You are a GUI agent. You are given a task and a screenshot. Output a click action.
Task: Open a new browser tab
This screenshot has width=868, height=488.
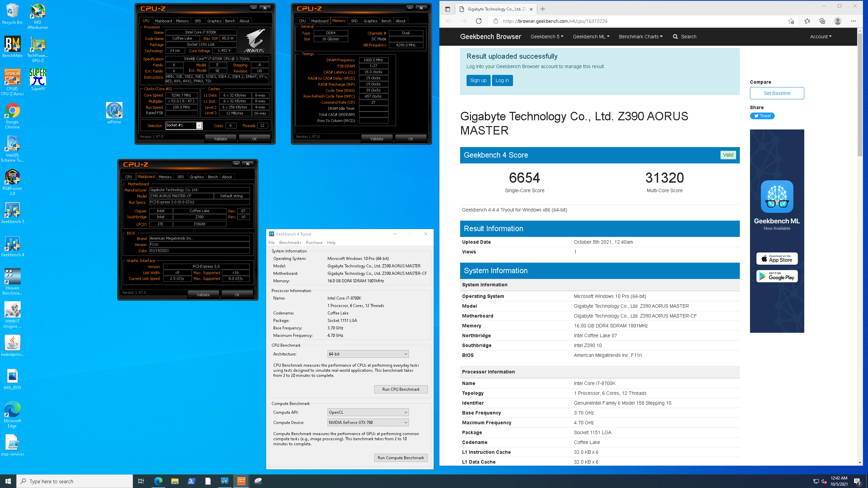[542, 9]
